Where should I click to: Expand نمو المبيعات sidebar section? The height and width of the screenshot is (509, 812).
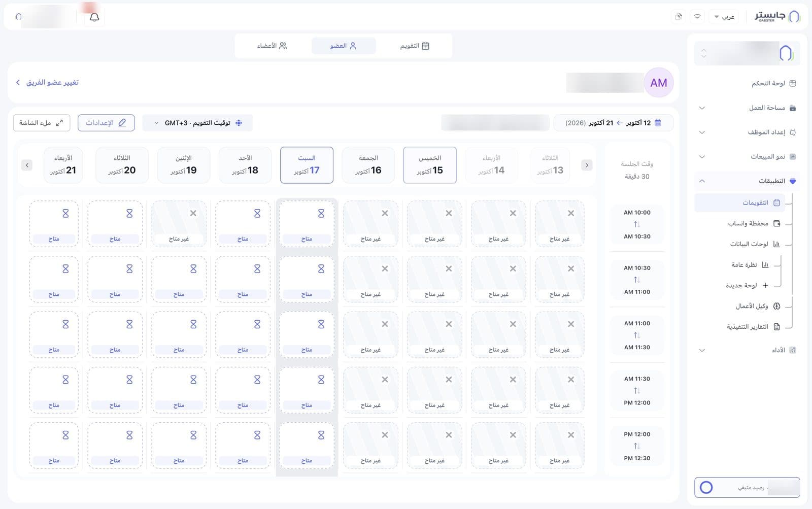tap(702, 157)
